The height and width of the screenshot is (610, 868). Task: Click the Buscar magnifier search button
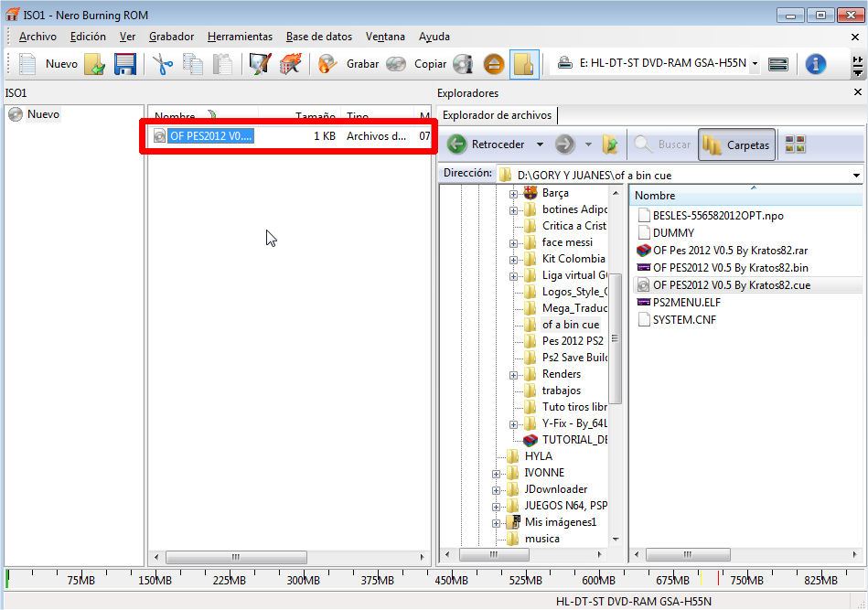662,144
